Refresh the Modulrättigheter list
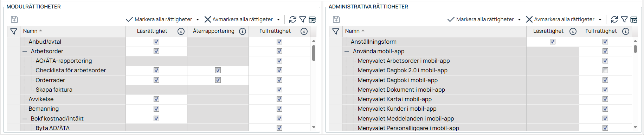The height and width of the screenshot is (135, 644). (x=292, y=19)
